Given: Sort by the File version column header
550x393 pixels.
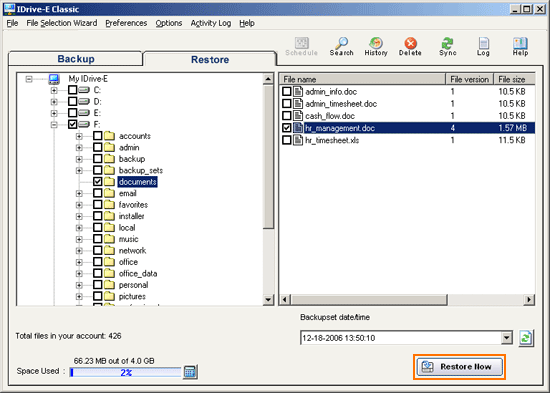Looking at the screenshot, I should click(x=469, y=79).
